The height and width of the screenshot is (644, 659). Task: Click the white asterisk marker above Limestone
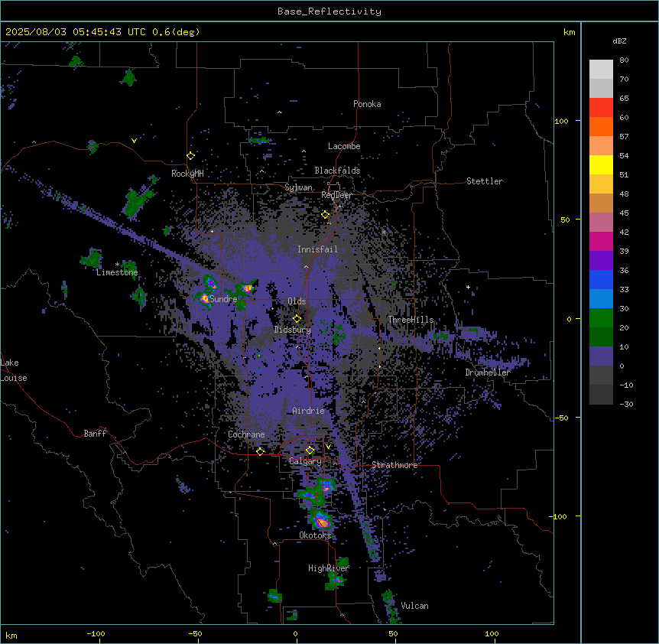[117, 265]
